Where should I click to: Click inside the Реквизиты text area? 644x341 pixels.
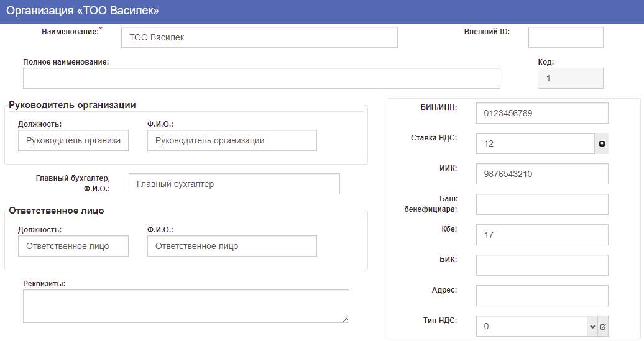(186, 306)
